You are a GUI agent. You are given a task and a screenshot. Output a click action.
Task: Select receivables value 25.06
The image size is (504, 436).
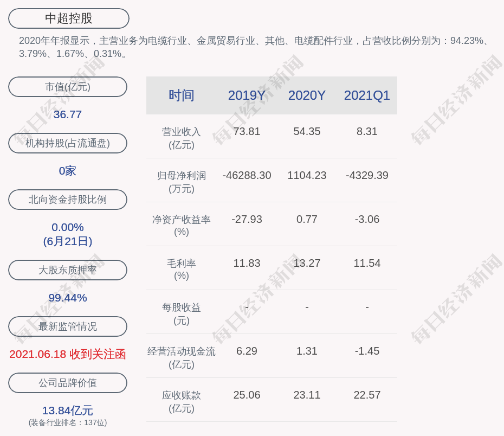pos(247,395)
